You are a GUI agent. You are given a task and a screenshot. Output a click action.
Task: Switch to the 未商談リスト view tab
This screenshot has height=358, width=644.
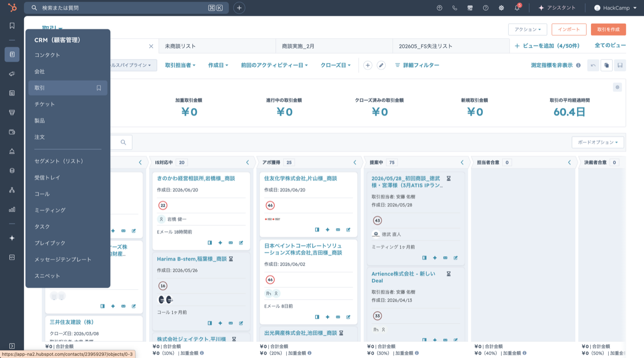point(217,46)
